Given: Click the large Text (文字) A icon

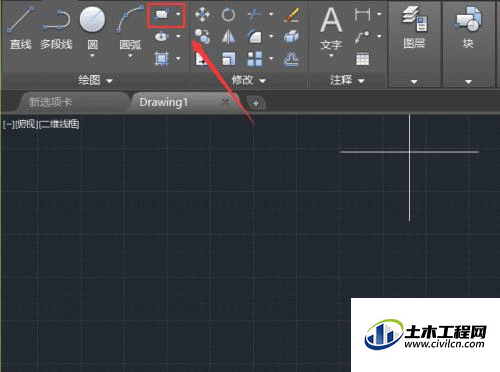Looking at the screenshot, I should 331,21.
